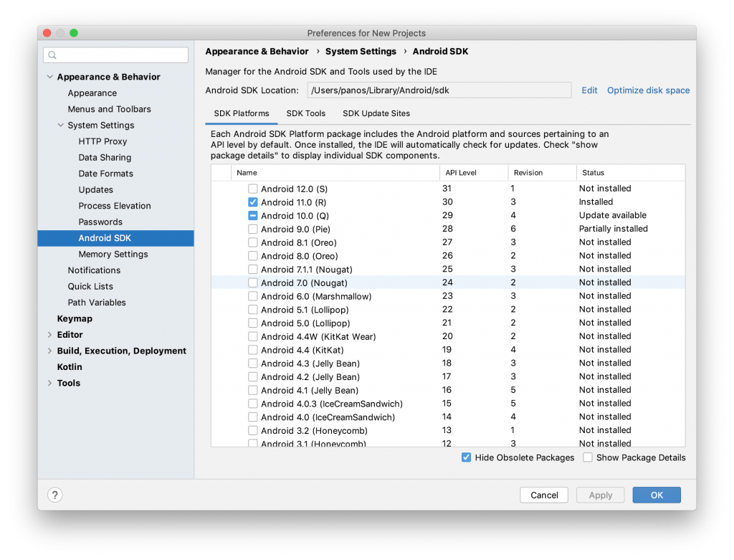
Task: Uncheck the Android 11.0 (R) checkbox
Action: pos(253,202)
